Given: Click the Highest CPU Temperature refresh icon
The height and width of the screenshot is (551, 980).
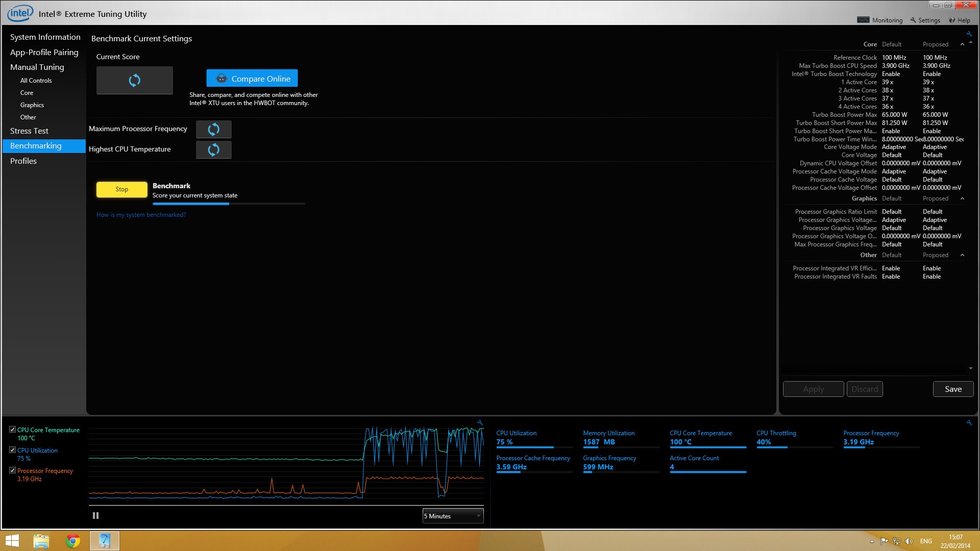Looking at the screenshot, I should coord(213,149).
